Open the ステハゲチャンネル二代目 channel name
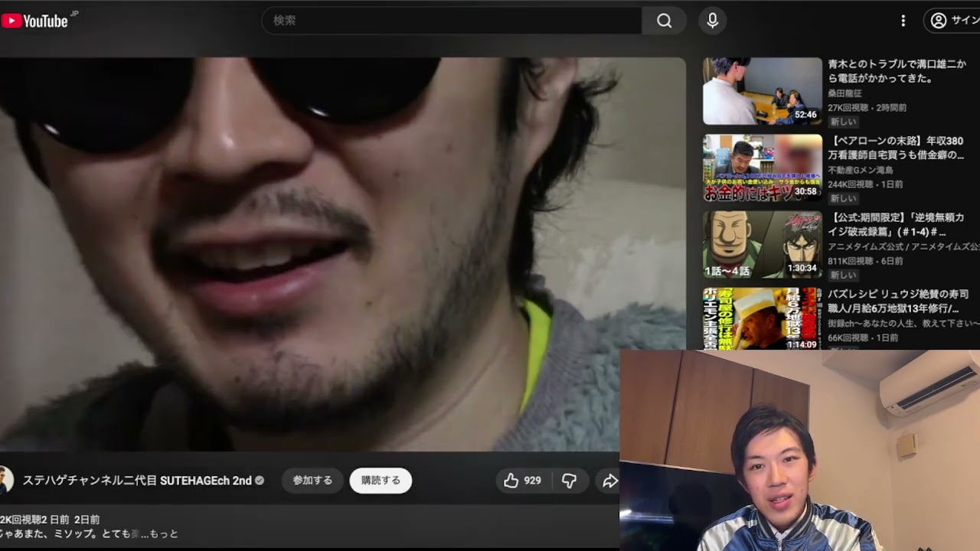The image size is (980, 551). (x=137, y=481)
